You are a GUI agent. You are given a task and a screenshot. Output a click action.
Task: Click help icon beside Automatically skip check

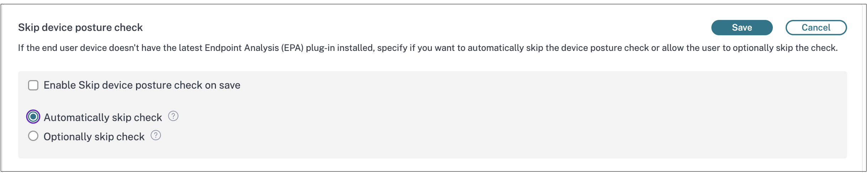(x=173, y=116)
